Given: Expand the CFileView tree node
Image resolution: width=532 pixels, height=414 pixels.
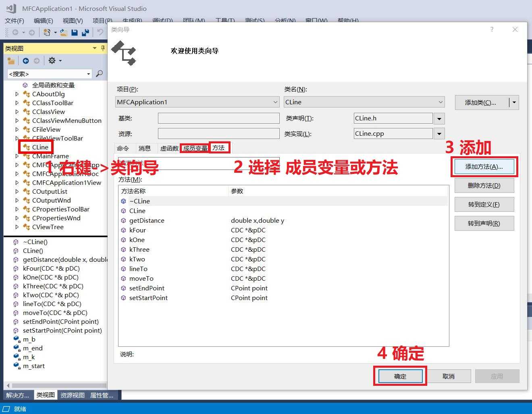Looking at the screenshot, I should (x=17, y=129).
